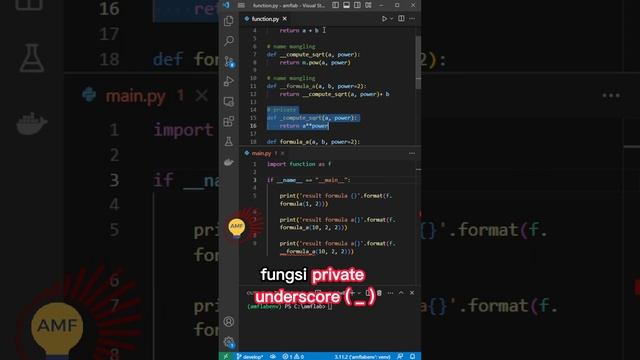640x360 pixels.
Task: Click the function.py editor vertical scrollbar
Action: coord(418,62)
